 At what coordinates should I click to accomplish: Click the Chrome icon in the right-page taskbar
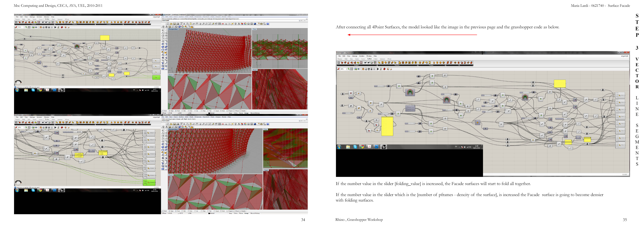pyautogui.click(x=362, y=147)
